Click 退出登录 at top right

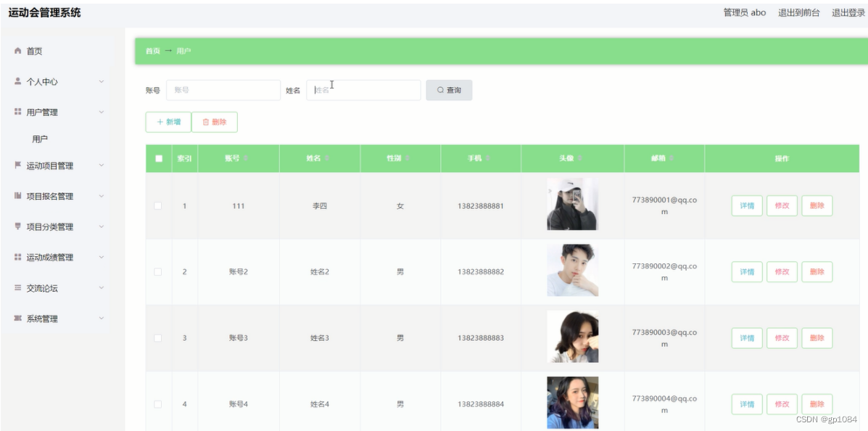(847, 12)
